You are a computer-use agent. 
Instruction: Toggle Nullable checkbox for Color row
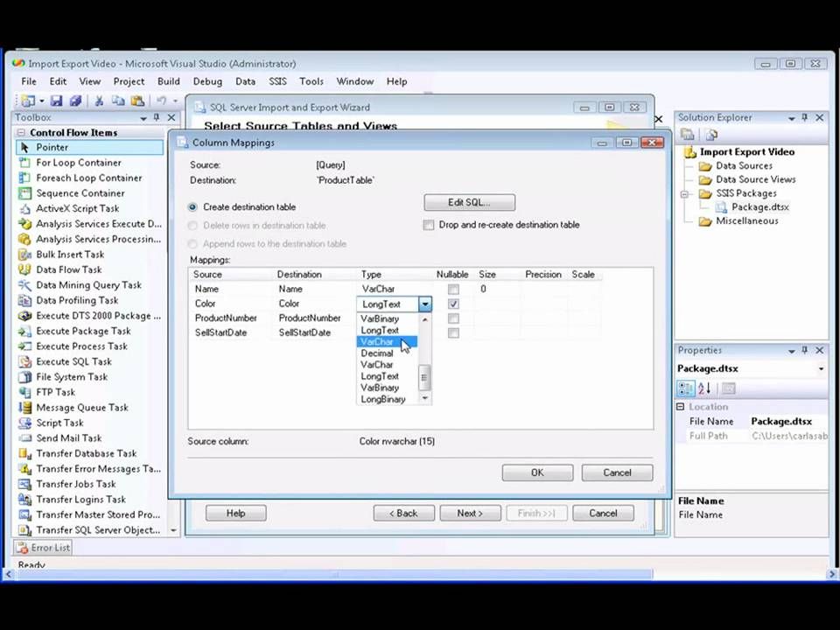coord(453,304)
